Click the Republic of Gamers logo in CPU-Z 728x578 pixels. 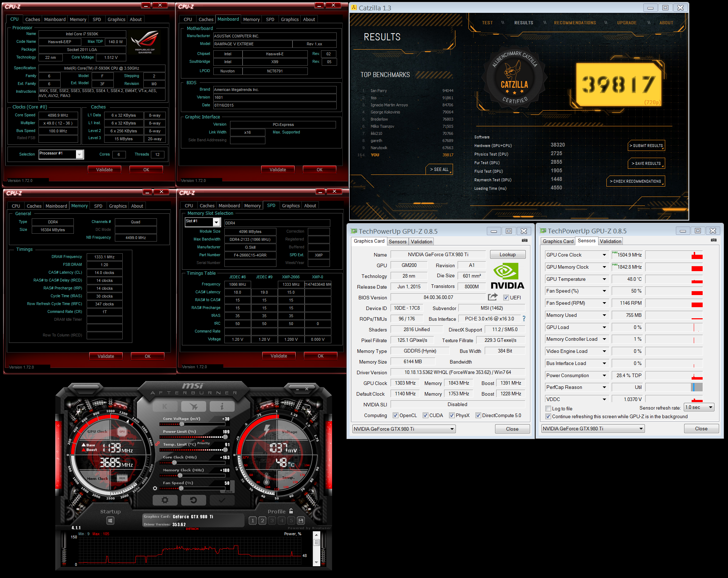[145, 42]
